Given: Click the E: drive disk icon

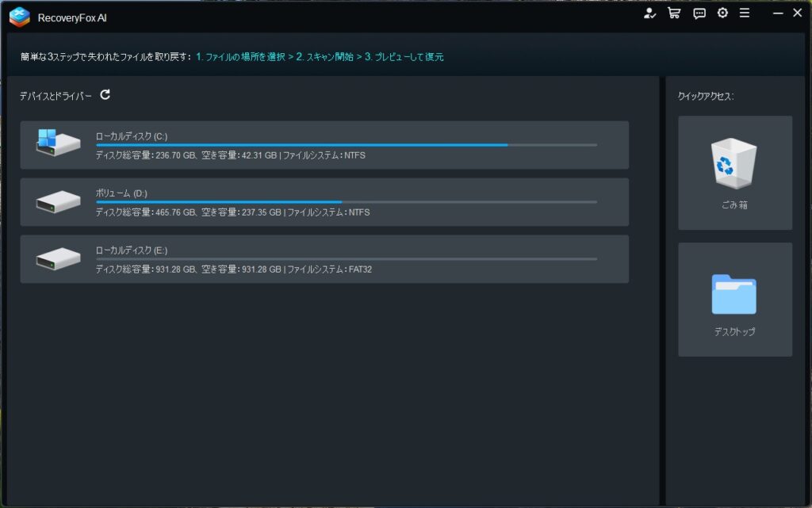Looking at the screenshot, I should tap(58, 259).
